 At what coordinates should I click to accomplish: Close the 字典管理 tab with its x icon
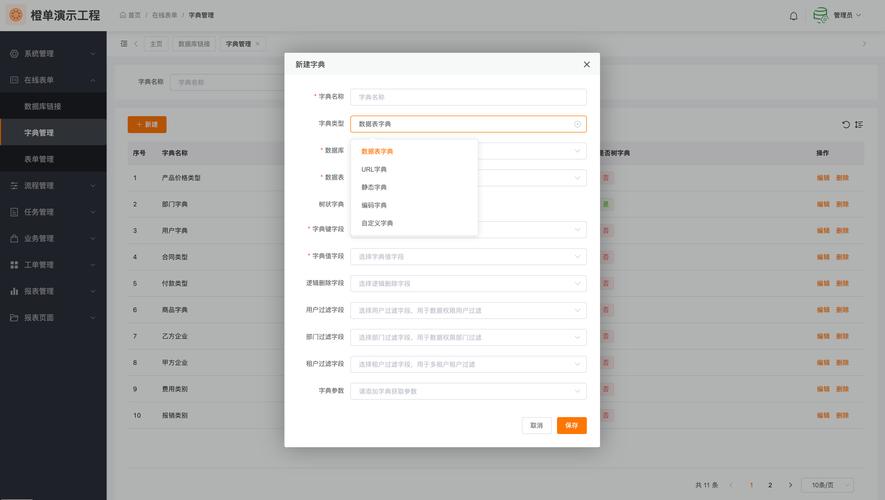(257, 43)
